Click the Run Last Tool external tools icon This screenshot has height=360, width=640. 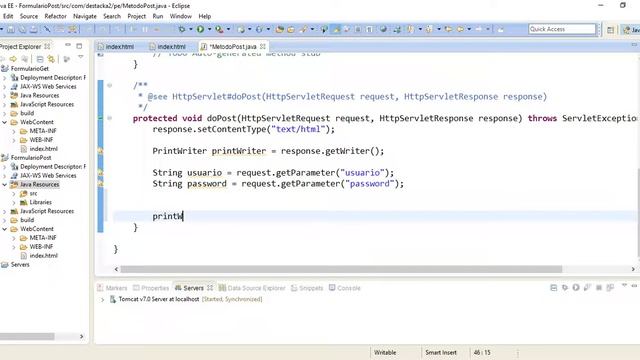point(219,29)
